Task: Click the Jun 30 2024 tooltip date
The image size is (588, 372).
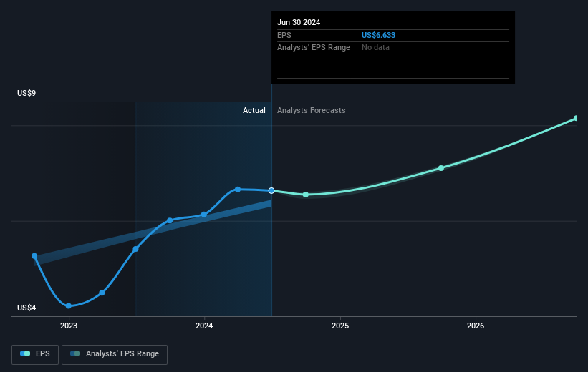Action: (x=299, y=22)
